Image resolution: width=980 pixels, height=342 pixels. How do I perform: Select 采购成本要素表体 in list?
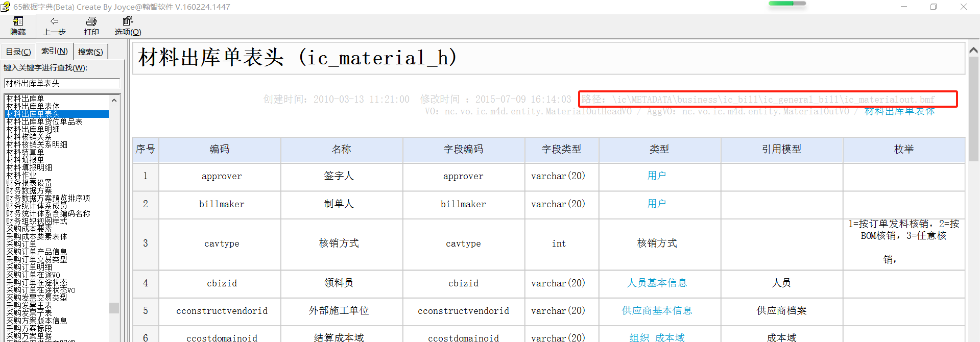(36, 236)
